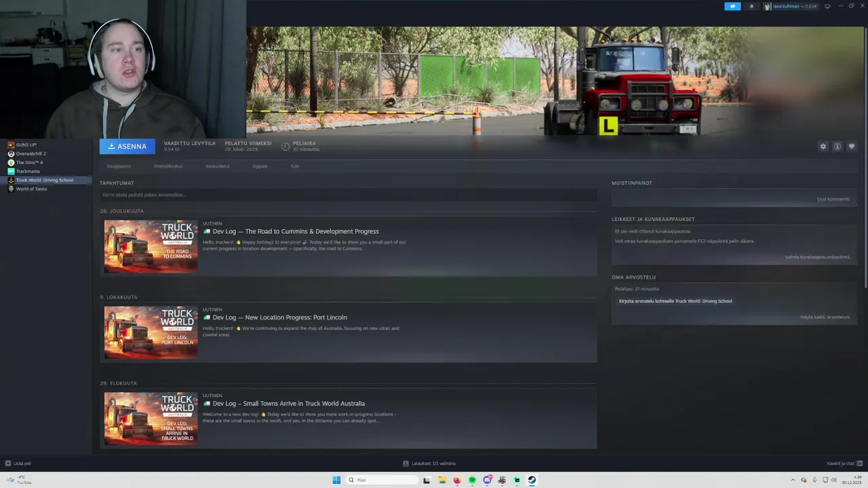Click the ASENNA install button

pyautogui.click(x=127, y=146)
